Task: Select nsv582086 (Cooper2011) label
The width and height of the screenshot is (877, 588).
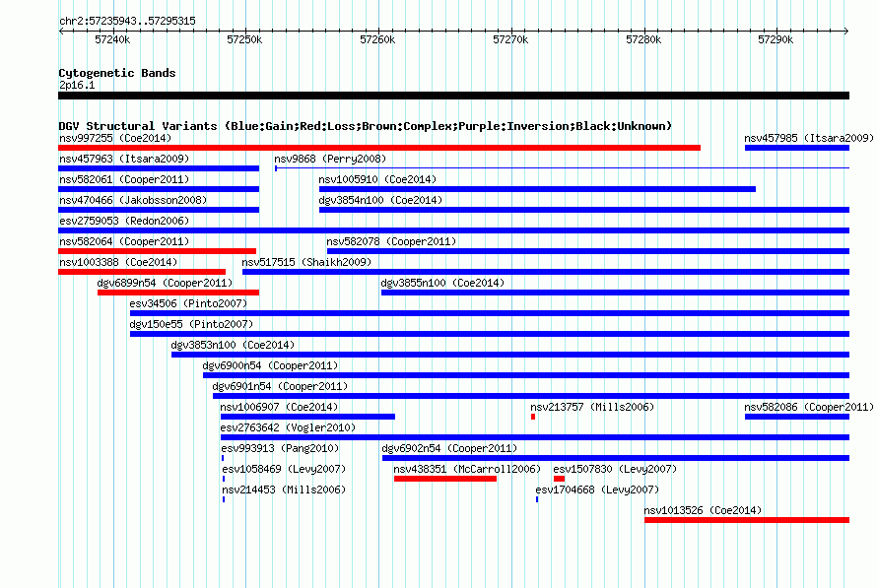Action: click(809, 407)
